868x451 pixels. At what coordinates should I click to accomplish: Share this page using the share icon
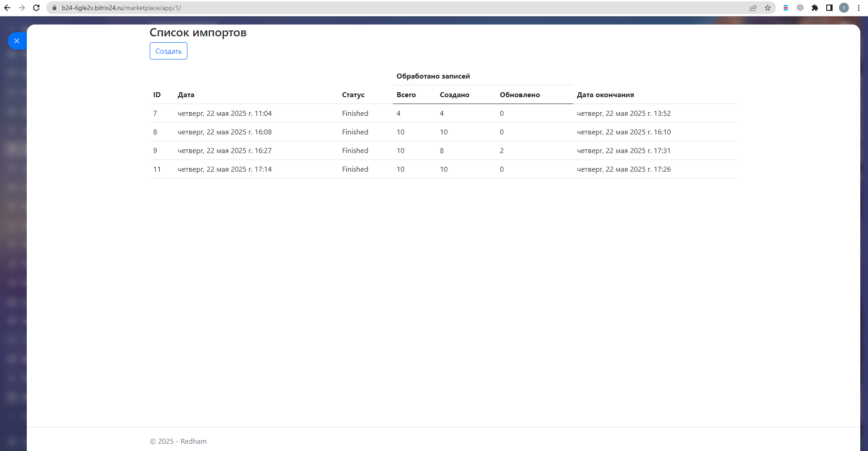(x=753, y=8)
